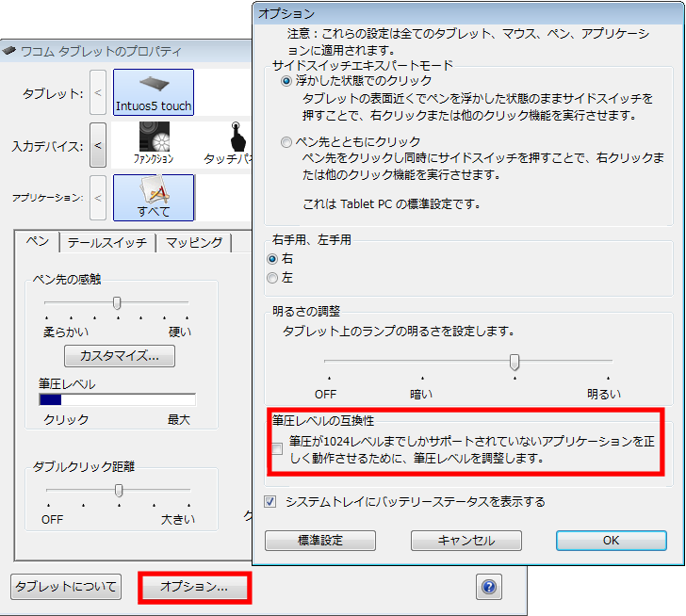Click the left arrow of the アプリケーション row
This screenshot has width=686, height=616.
point(98,198)
